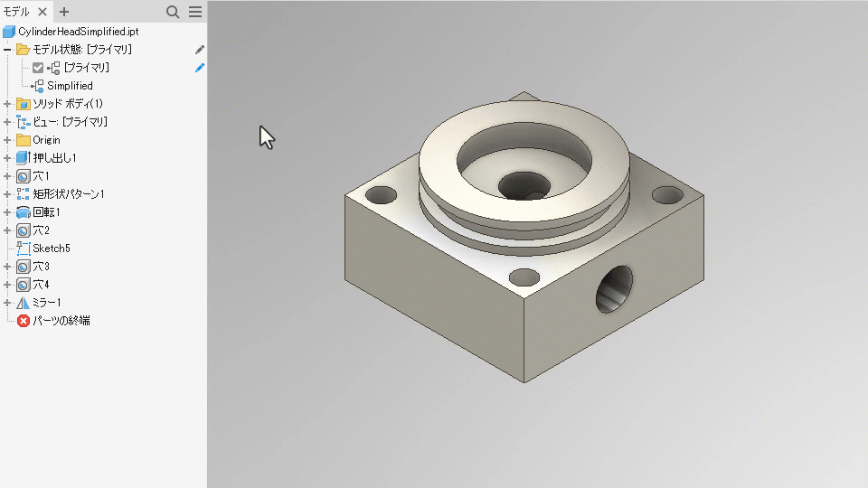
Task: Select the モデル状態: [プライマリ] label
Action: tap(82, 49)
